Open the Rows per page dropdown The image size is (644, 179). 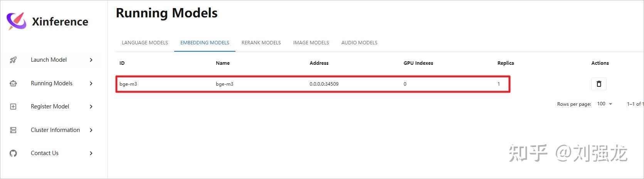click(x=604, y=104)
